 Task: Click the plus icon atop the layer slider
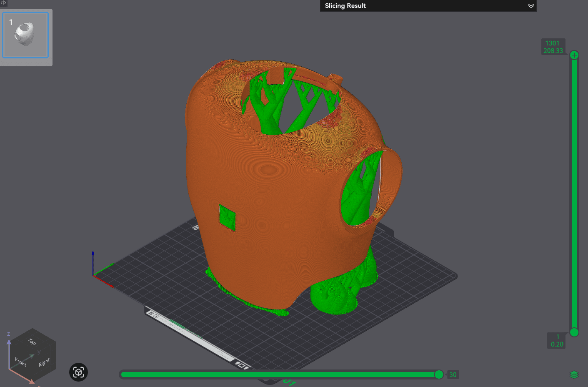tap(574, 55)
